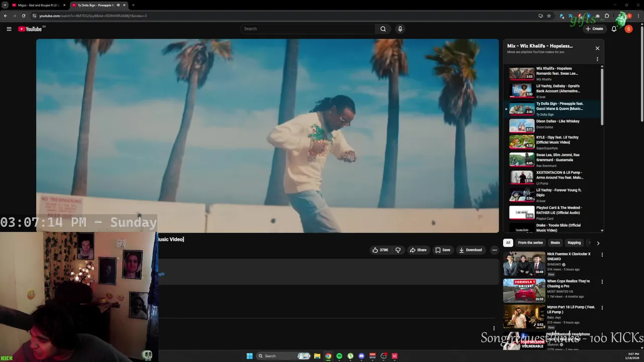Open Discord from the taskbar
This screenshot has width=644, height=362.
tap(361, 356)
